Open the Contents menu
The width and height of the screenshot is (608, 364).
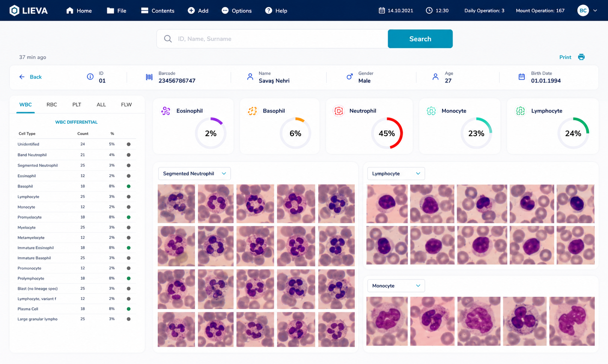click(x=158, y=10)
